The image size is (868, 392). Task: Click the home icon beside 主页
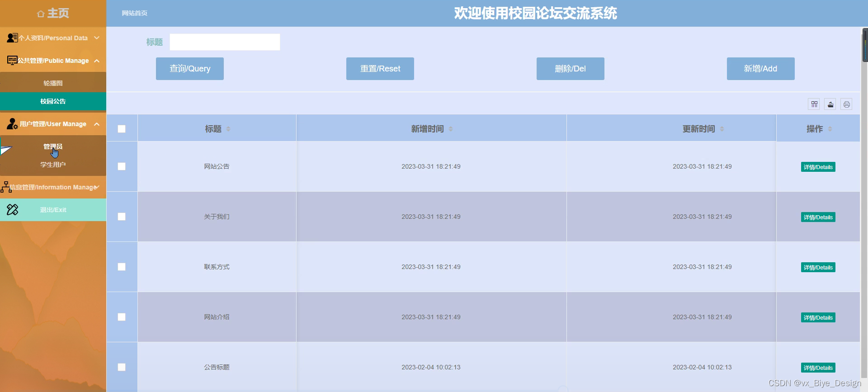point(41,14)
